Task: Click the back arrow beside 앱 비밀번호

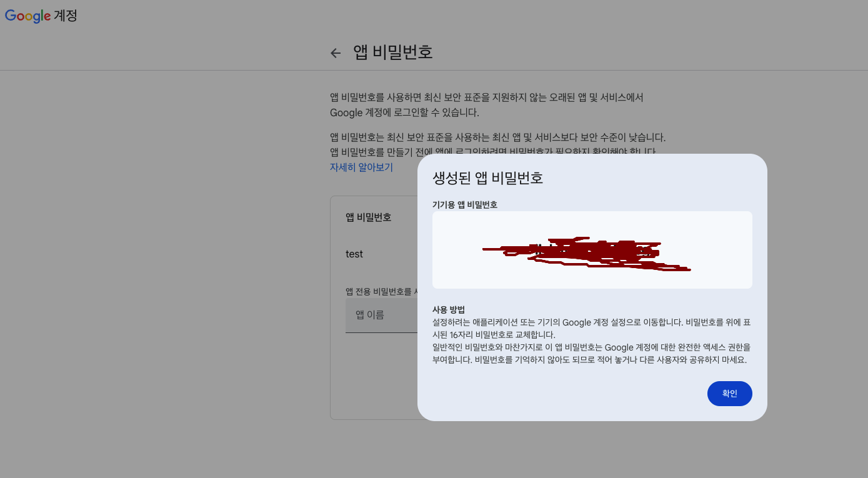Action: click(x=336, y=53)
